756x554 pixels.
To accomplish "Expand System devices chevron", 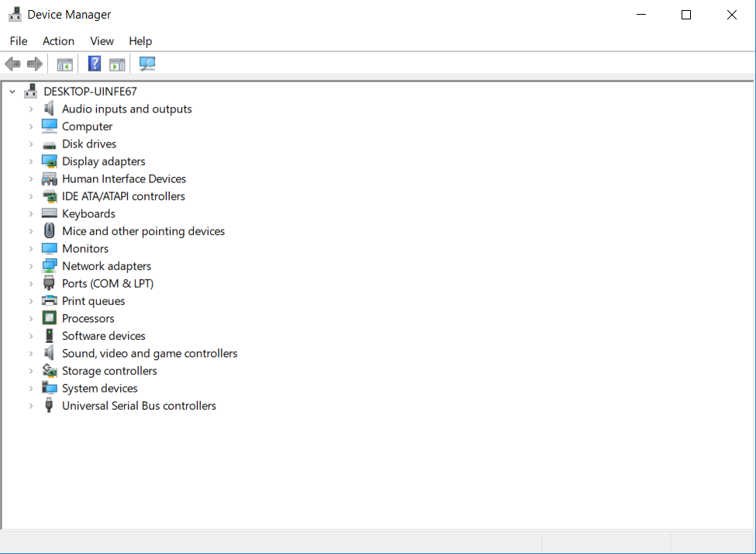I will tap(31, 389).
